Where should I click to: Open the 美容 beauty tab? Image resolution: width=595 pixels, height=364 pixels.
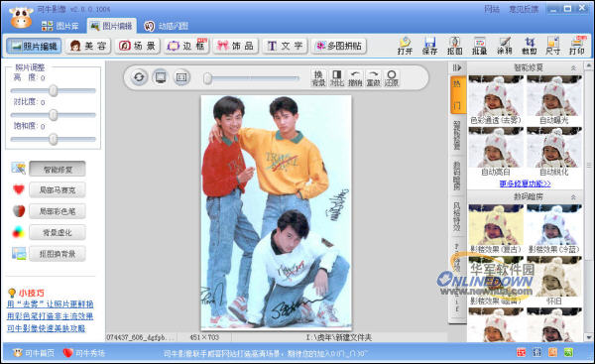(88, 46)
